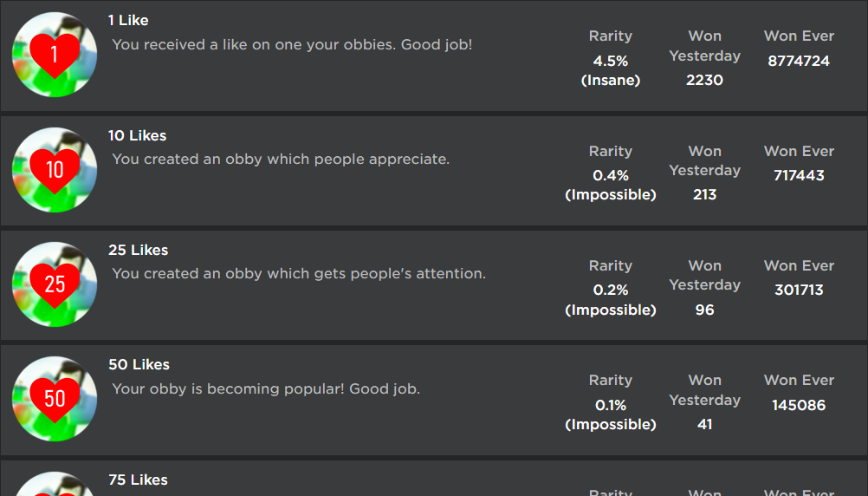The height and width of the screenshot is (496, 868).
Task: Click the partially visible 75 Likes badge icon
Action: 55,486
